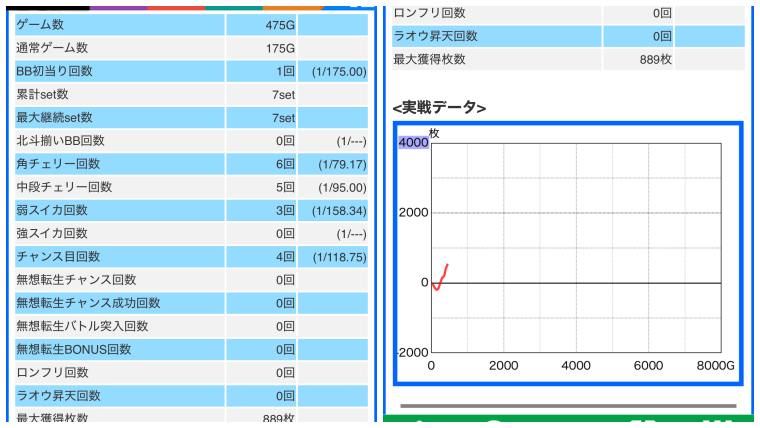Click the red tab strip at top
Screen dimensions: 760x428
click(176, 6)
